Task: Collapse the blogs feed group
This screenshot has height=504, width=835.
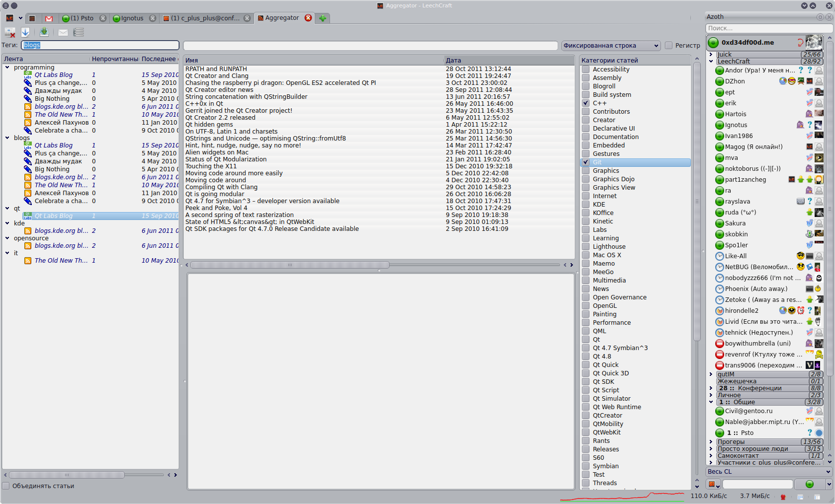Action: [x=7, y=138]
